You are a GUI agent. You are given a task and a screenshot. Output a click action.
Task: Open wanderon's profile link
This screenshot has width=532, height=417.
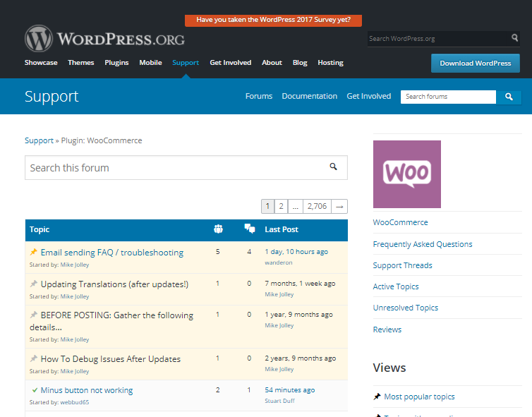[x=278, y=262]
